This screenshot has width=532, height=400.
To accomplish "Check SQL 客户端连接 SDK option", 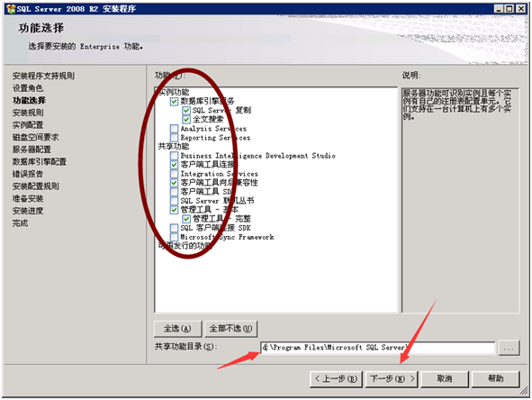I will (x=174, y=228).
